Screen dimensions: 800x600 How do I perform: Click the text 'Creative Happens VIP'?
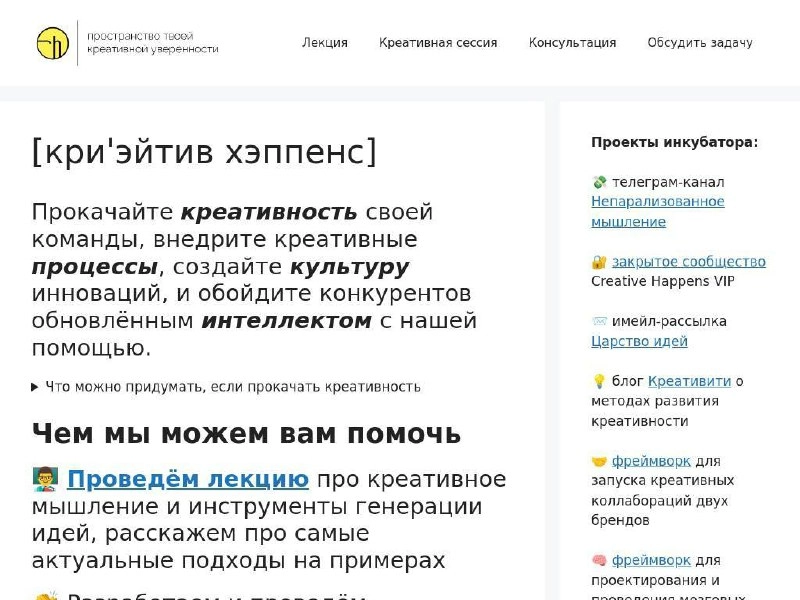[663, 282]
